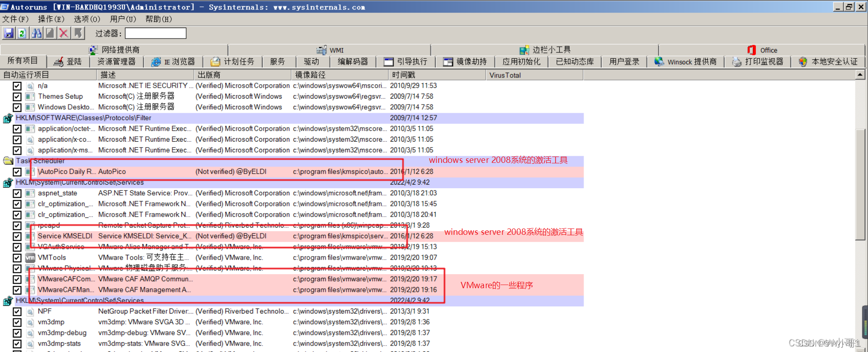Click the icon beside Service KMSELDI entry
The image size is (868, 352).
point(30,236)
